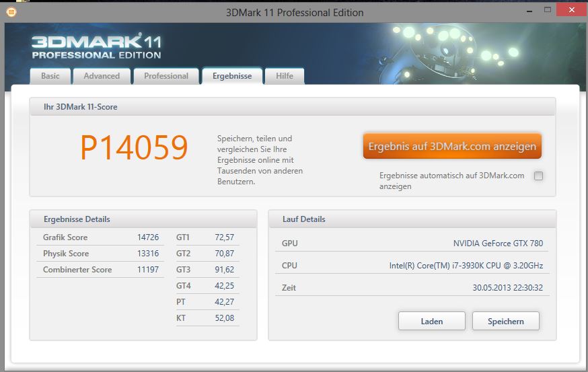Open the Hilfe tab
Screen dimensions: 588x372
tap(285, 76)
